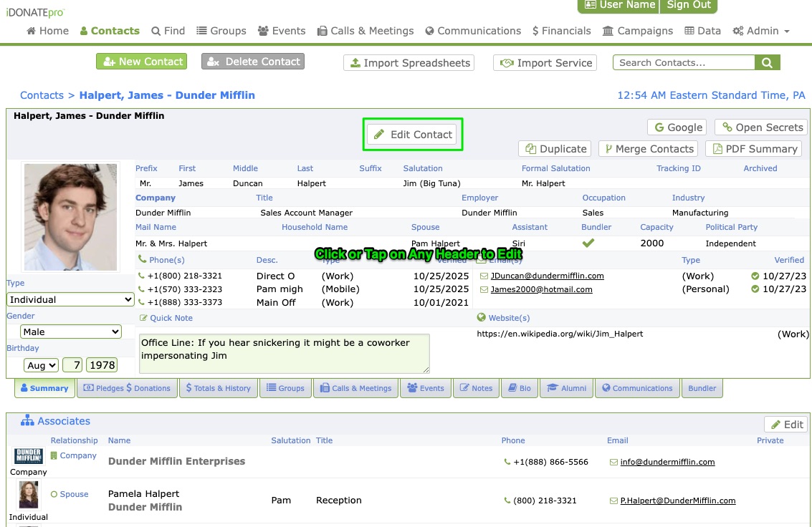This screenshot has width=812, height=527.
Task: Open Data menu item
Action: pyautogui.click(x=703, y=31)
